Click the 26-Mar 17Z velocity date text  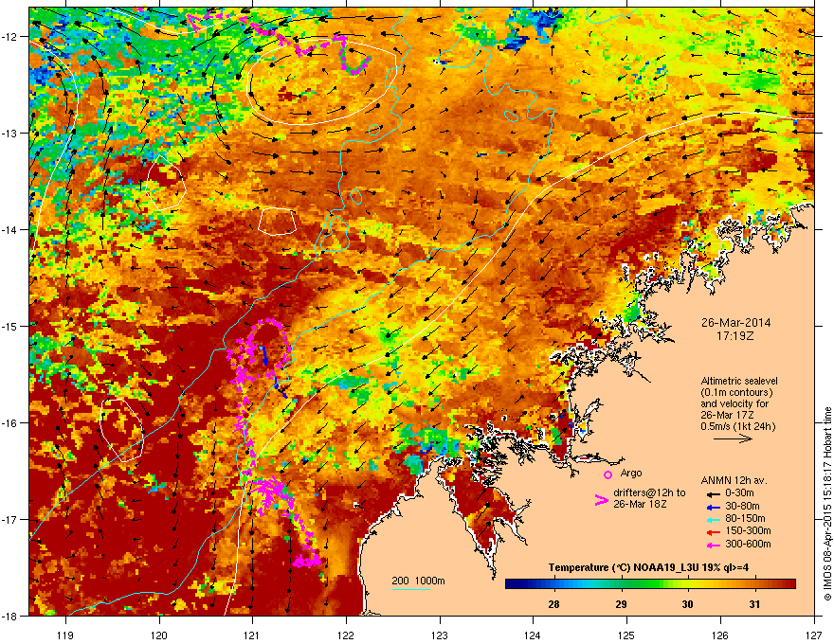pyautogui.click(x=727, y=415)
